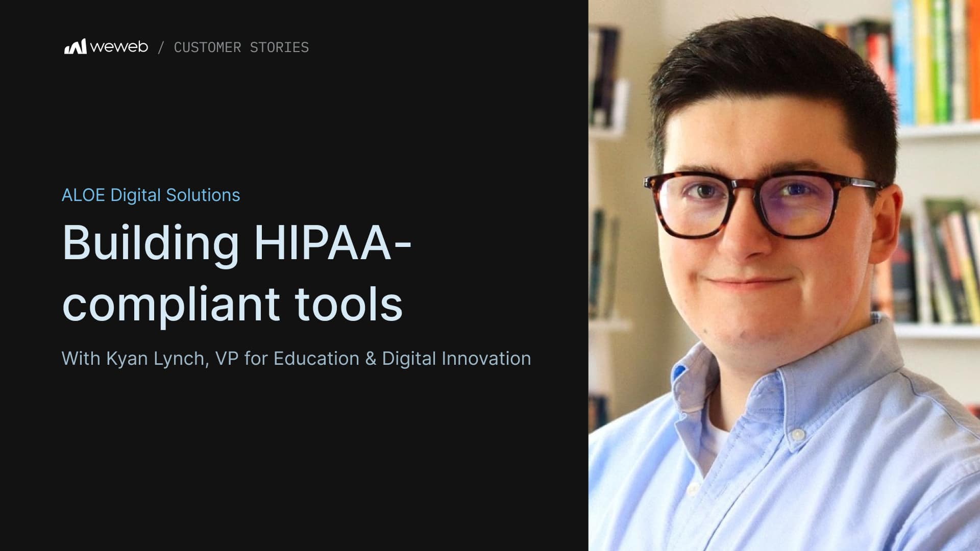
Task: Click the "ALOE Digital Solutions" company name
Action: (x=151, y=195)
